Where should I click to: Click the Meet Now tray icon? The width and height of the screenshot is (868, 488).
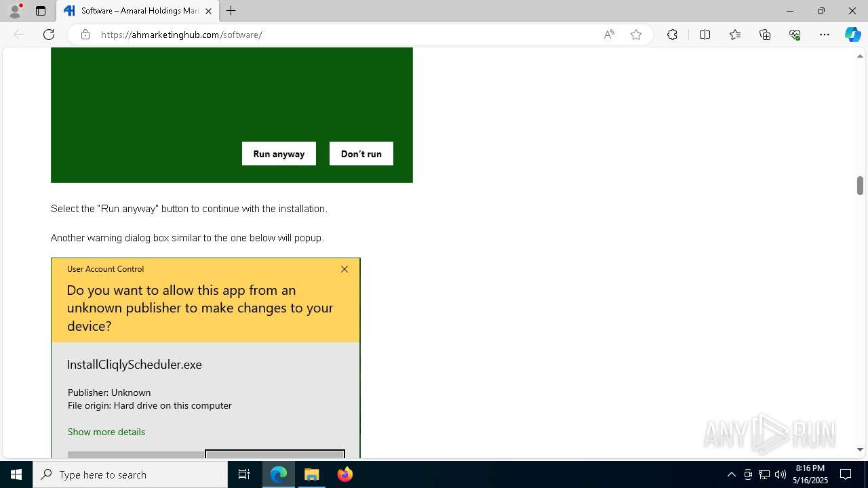[748, 474]
